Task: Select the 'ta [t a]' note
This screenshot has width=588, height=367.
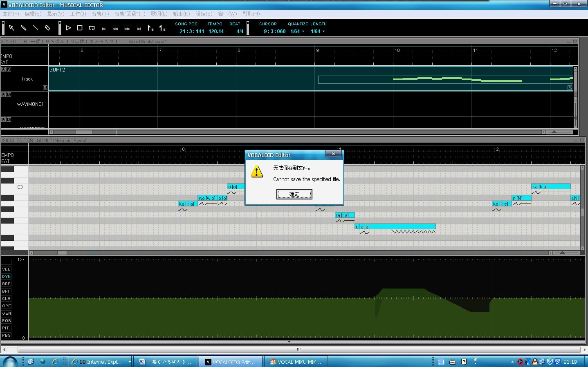Action: point(345,215)
